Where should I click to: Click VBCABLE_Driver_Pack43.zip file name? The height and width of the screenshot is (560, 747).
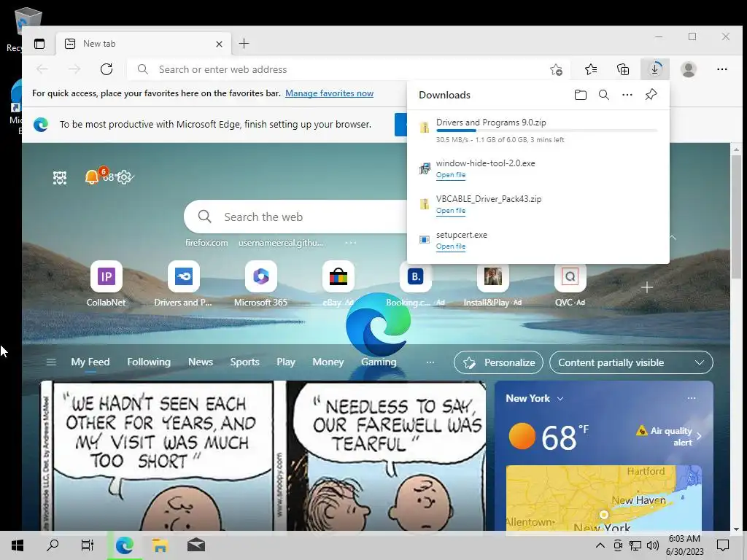pyautogui.click(x=489, y=198)
